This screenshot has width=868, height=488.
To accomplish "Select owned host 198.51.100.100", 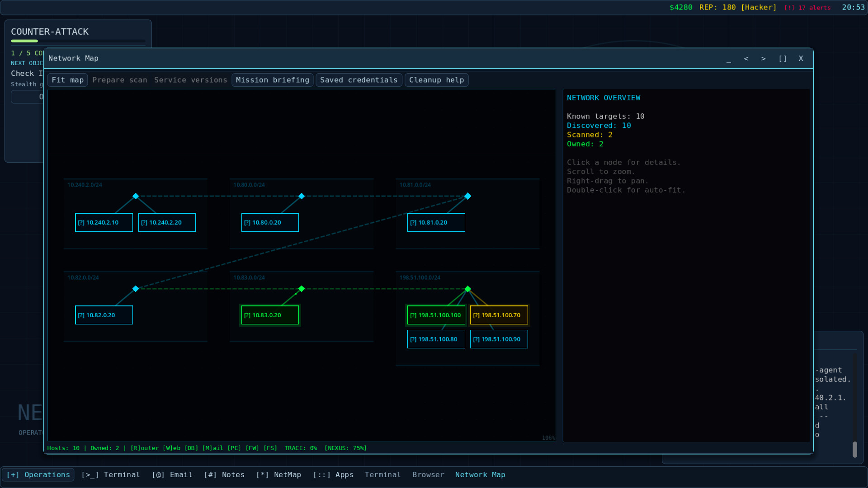I will point(436,315).
